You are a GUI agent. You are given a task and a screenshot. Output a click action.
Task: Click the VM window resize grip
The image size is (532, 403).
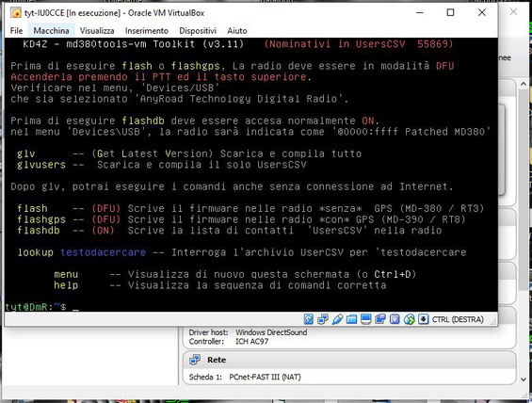(493, 322)
